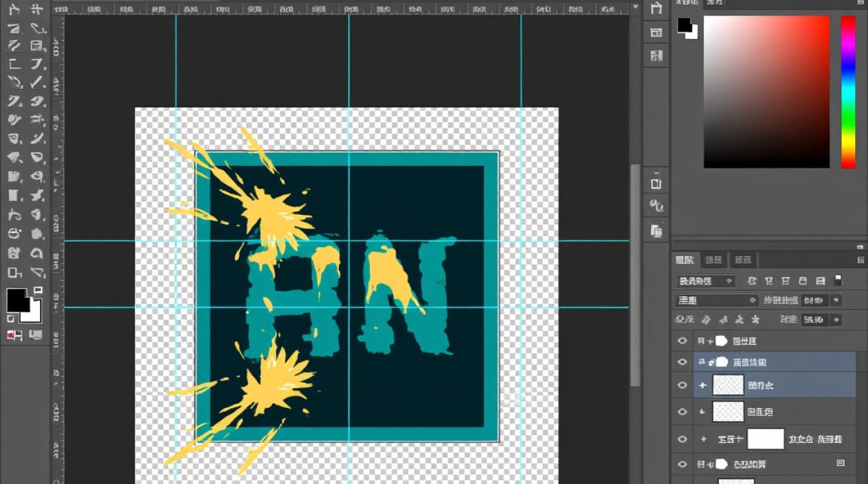The height and width of the screenshot is (484, 868).
Task: Click the screen mode icon at toolbox bottom
Action: [36, 335]
